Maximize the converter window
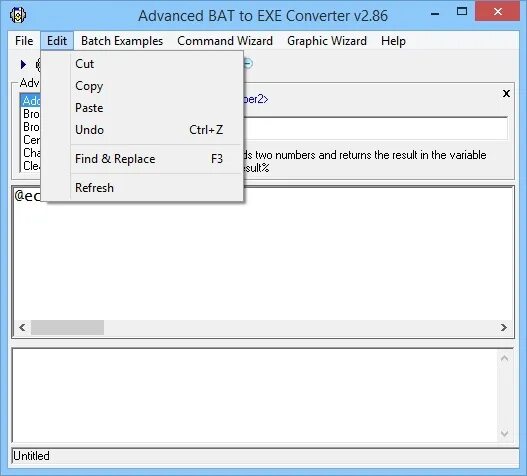The width and height of the screenshot is (527, 476). tap(462, 12)
